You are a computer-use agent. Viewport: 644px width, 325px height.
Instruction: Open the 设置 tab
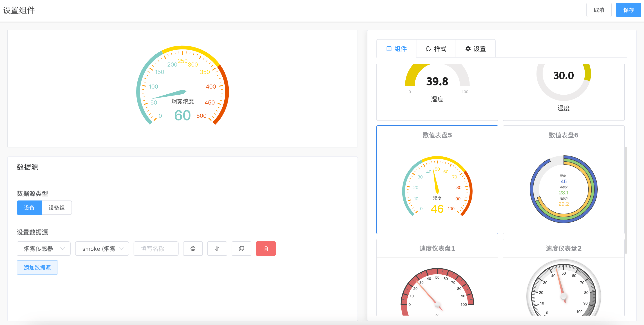tap(475, 49)
